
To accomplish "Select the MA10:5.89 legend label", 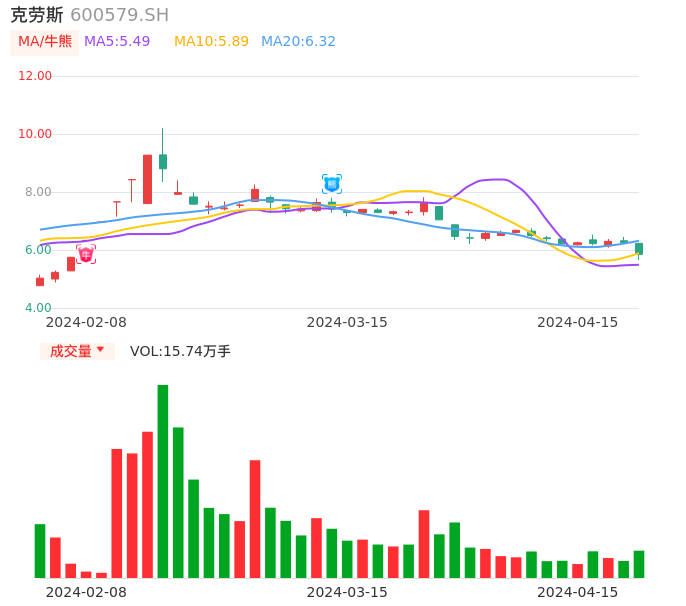I will [x=211, y=42].
